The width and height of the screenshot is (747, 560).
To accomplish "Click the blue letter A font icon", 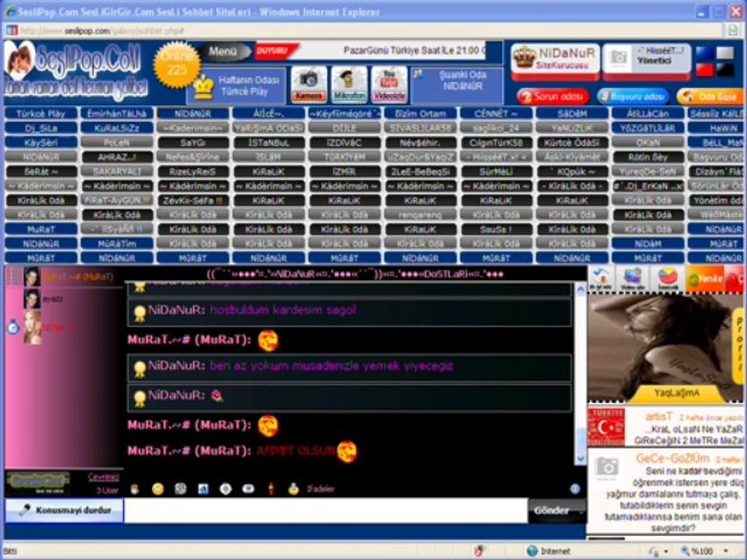I will coord(203,488).
